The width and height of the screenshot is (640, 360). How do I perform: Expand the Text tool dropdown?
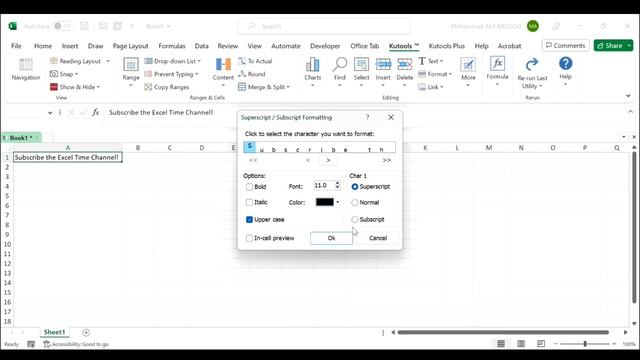tap(441, 61)
